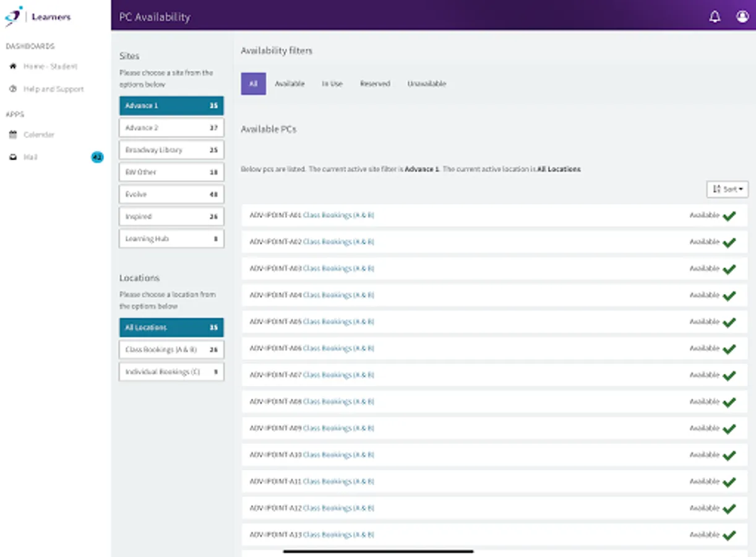This screenshot has width=756, height=557.
Task: Click green checkmark for ADV-IPOINT-A04
Action: [x=729, y=295]
